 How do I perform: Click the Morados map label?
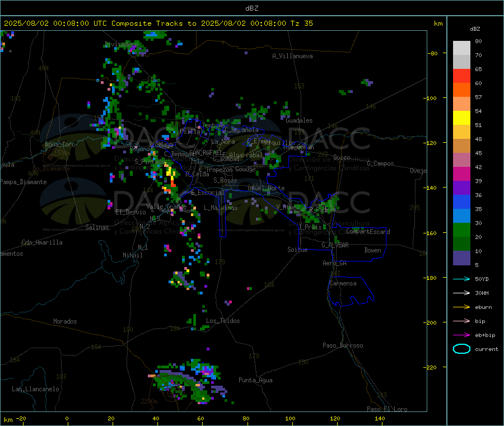[65, 321]
